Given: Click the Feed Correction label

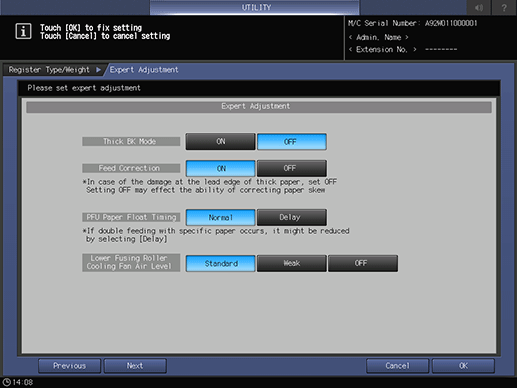Looking at the screenshot, I should (x=131, y=168).
